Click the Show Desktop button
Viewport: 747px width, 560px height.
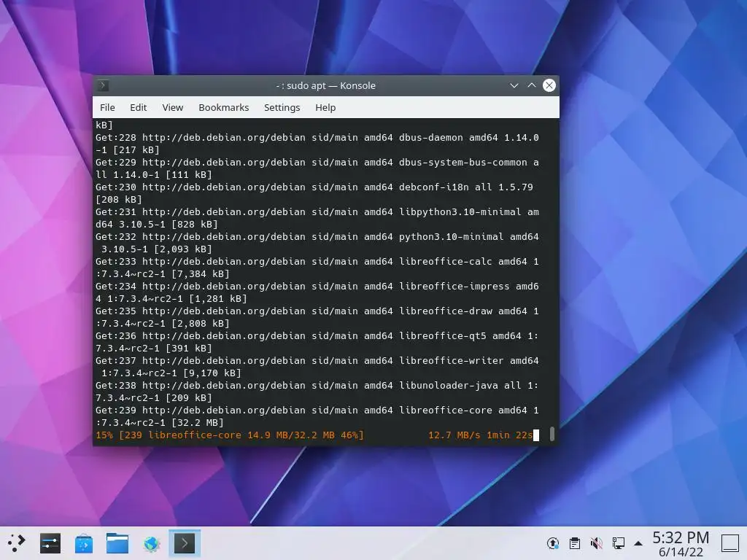(x=729, y=543)
